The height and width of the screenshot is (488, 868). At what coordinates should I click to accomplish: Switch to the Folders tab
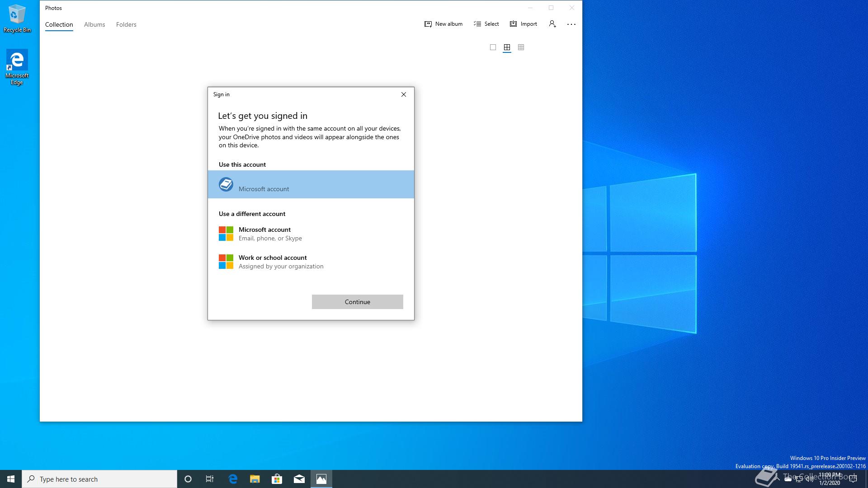pyautogui.click(x=126, y=24)
